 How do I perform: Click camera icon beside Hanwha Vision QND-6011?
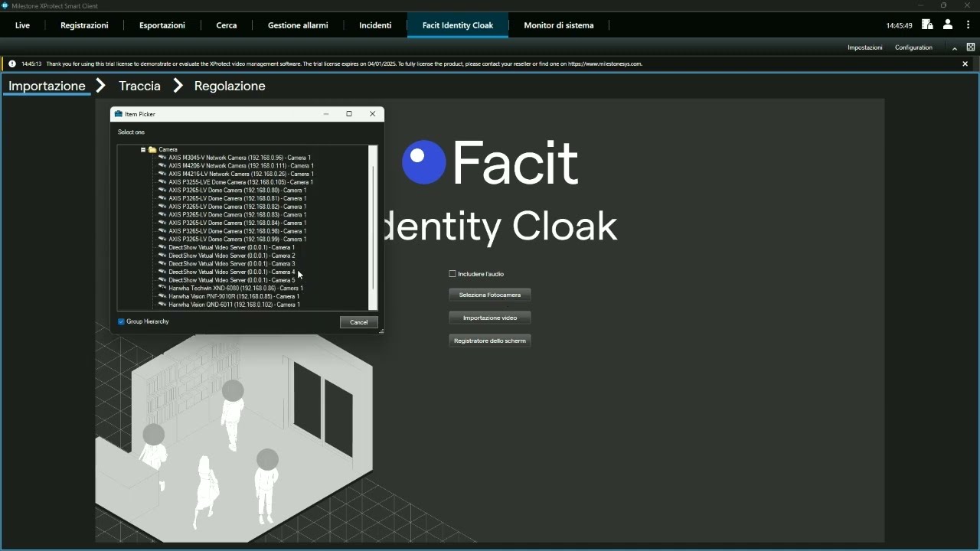pyautogui.click(x=162, y=305)
